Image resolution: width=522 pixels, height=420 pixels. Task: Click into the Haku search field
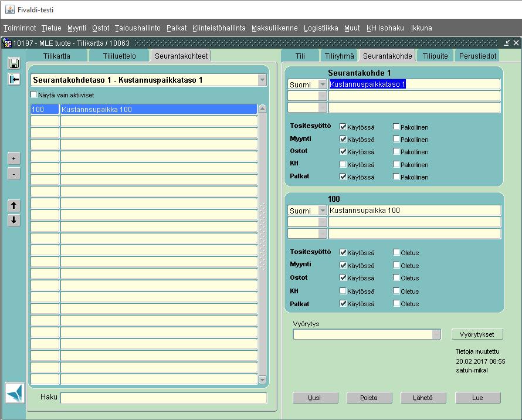click(x=164, y=398)
